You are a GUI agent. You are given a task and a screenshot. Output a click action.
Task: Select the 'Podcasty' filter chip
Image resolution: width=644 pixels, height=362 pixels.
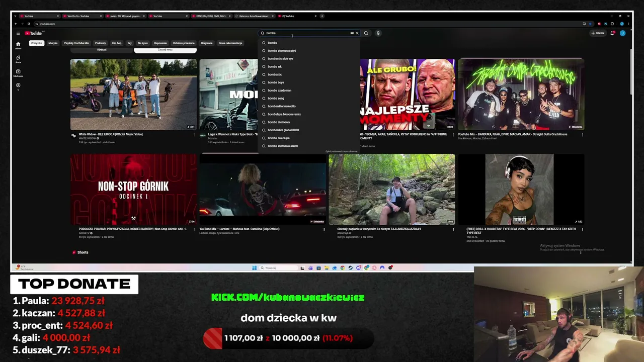point(100,43)
